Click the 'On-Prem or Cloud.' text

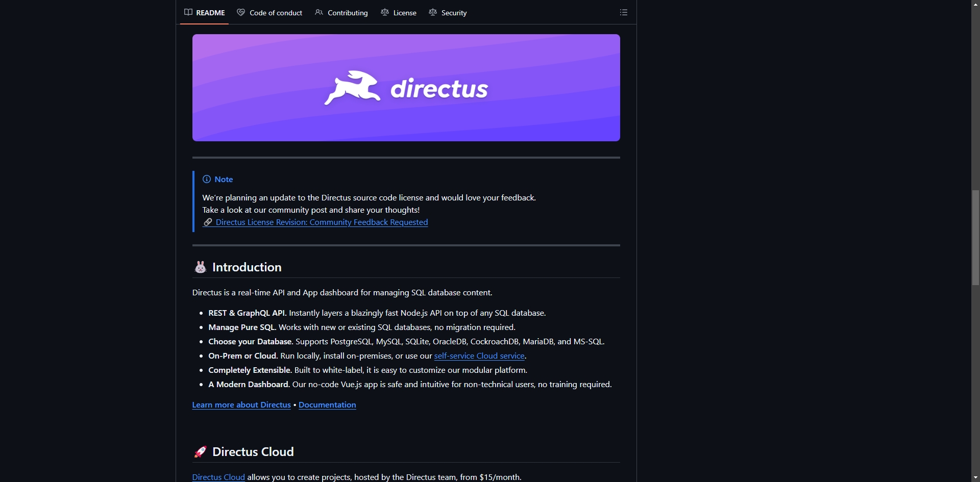[x=243, y=356]
